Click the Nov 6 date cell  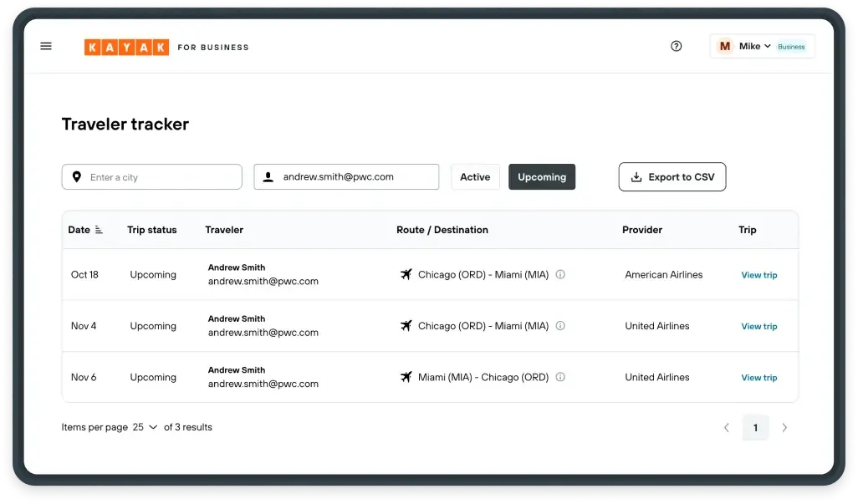click(84, 378)
